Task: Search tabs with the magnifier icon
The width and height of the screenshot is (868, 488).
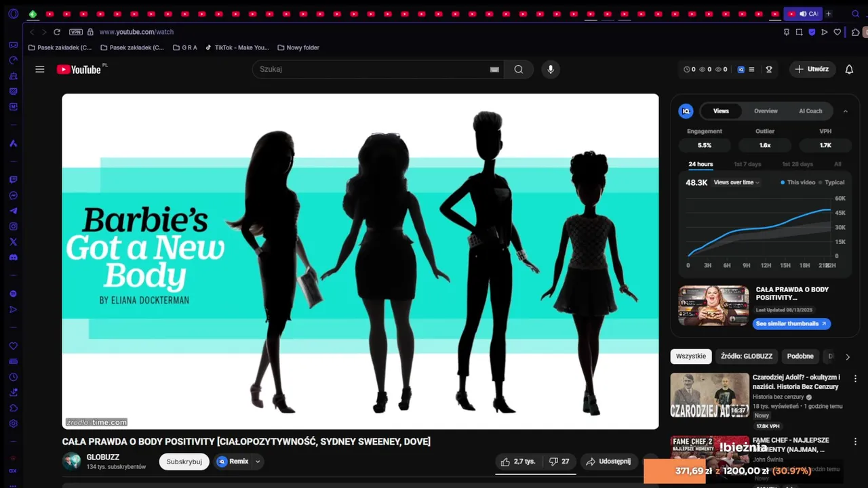Action: [856, 14]
